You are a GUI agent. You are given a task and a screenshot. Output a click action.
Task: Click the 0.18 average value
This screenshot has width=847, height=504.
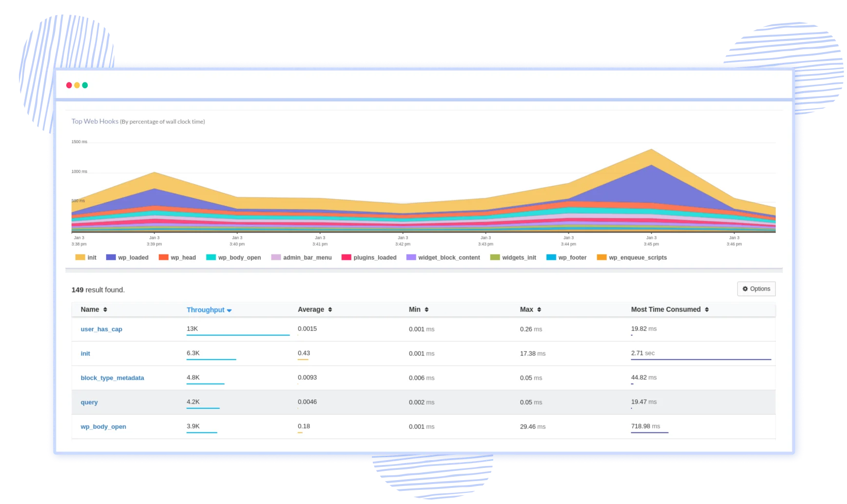tap(304, 426)
